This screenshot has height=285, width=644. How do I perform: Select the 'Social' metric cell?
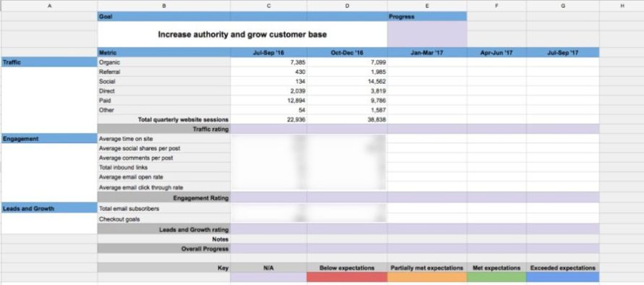tap(164, 81)
